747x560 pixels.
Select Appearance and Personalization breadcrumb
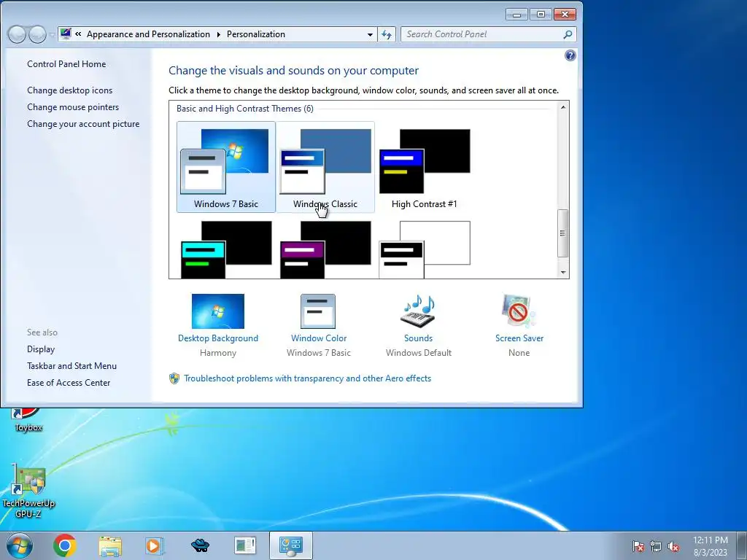tap(148, 34)
